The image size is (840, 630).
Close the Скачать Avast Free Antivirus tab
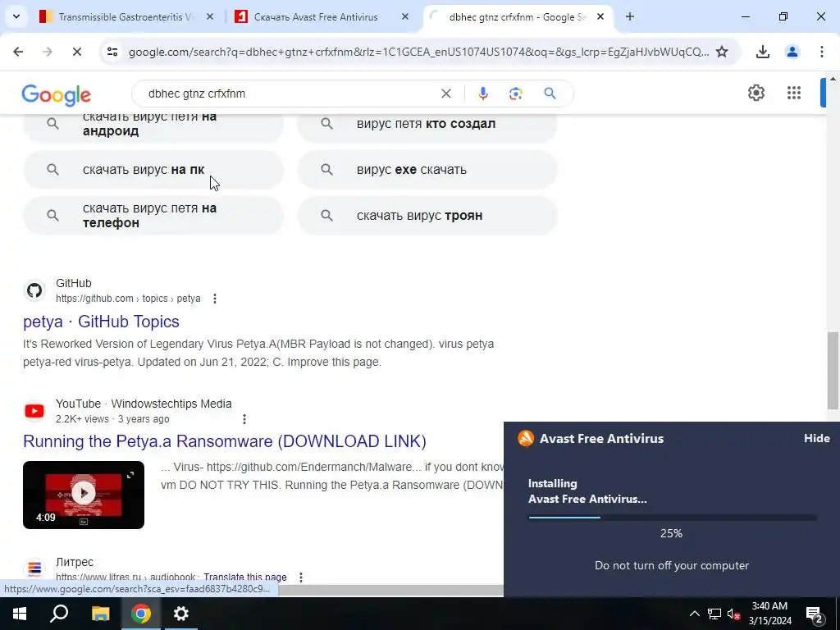tap(405, 17)
